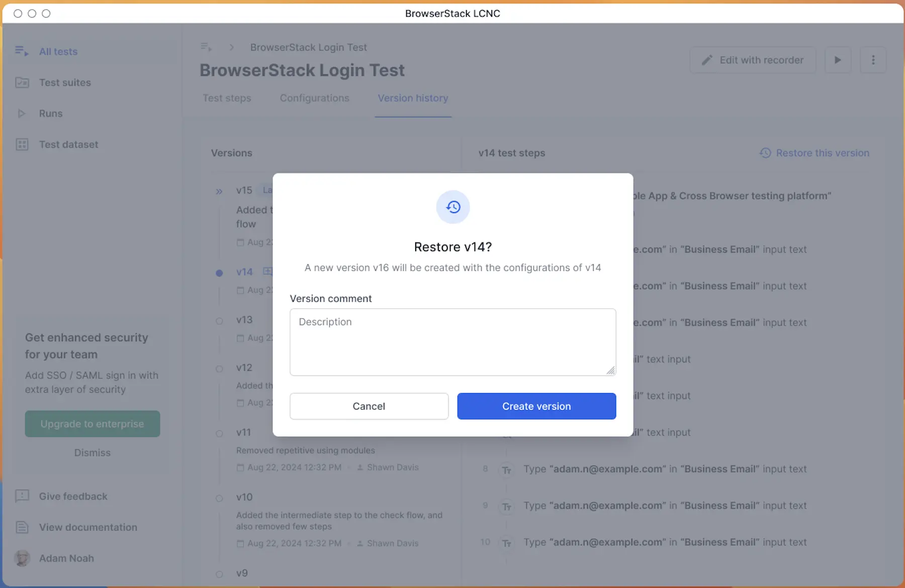The width and height of the screenshot is (905, 588).
Task: Go to Runs page
Action: [51, 114]
